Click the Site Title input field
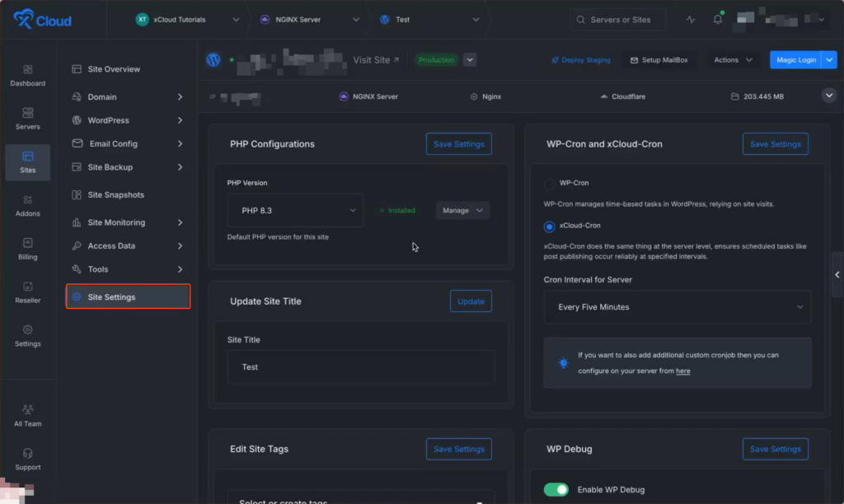 point(361,366)
